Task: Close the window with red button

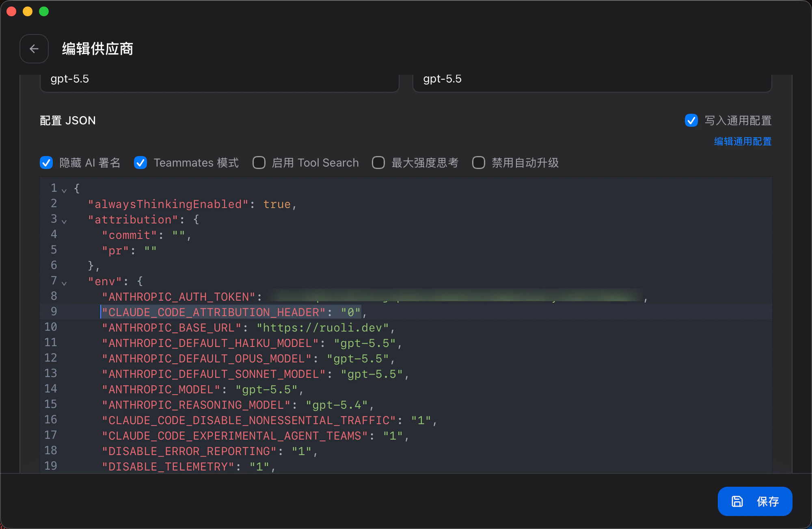Action: 11,11
